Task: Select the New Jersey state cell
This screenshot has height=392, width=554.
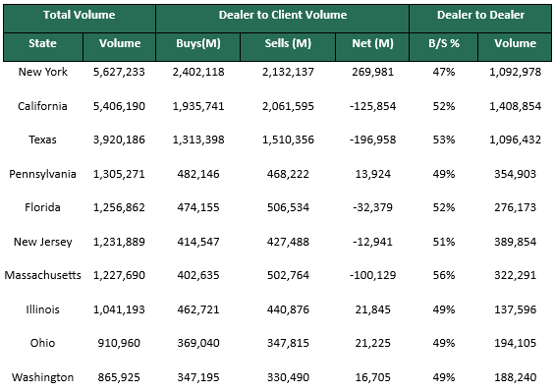Action: 43,242
